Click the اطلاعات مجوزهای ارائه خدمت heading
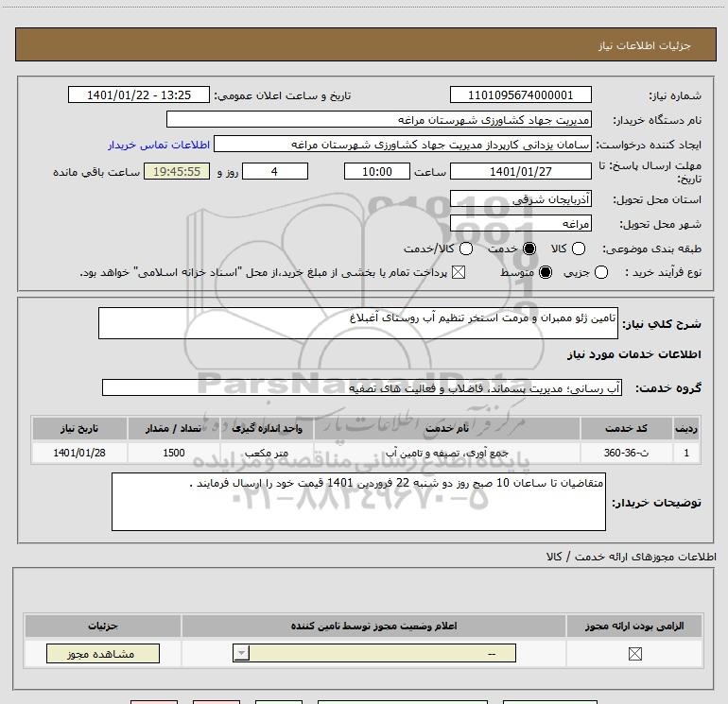Screen dimensions: 728x704 click(x=632, y=557)
